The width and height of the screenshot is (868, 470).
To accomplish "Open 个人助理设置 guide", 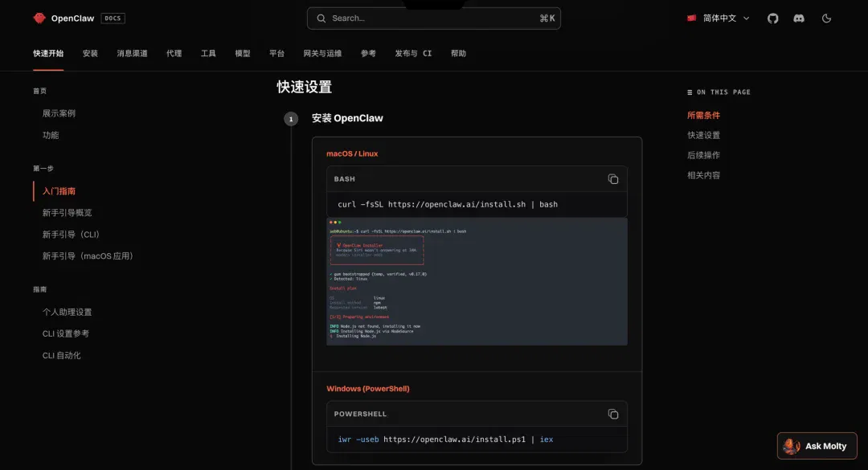I will click(x=67, y=312).
